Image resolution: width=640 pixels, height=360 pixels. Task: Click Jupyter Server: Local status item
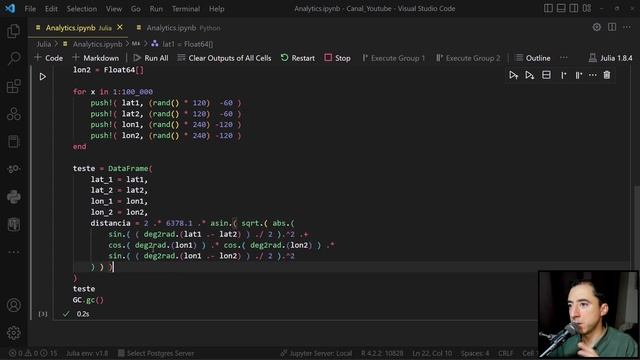click(x=316, y=353)
